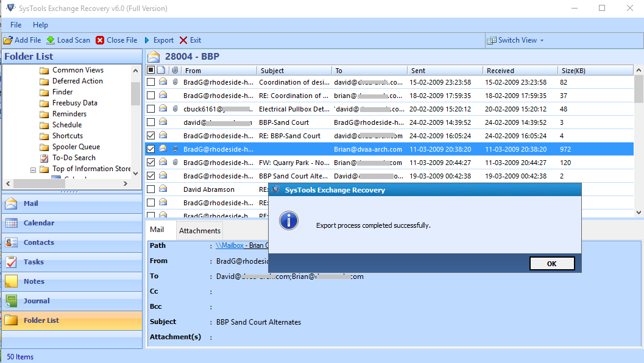Uncheck the FW: Quarry Park email checkbox
Viewport: 644px width, 363px height.
tap(150, 163)
